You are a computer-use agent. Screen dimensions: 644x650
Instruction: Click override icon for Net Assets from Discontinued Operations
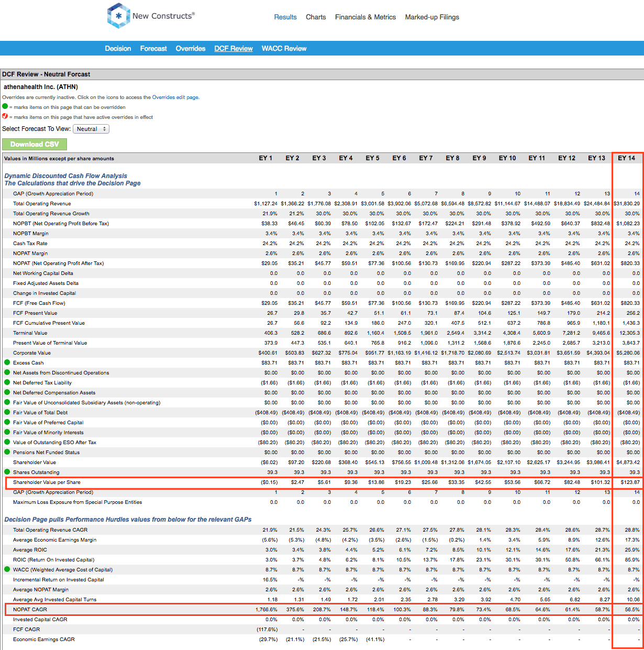coord(7,372)
